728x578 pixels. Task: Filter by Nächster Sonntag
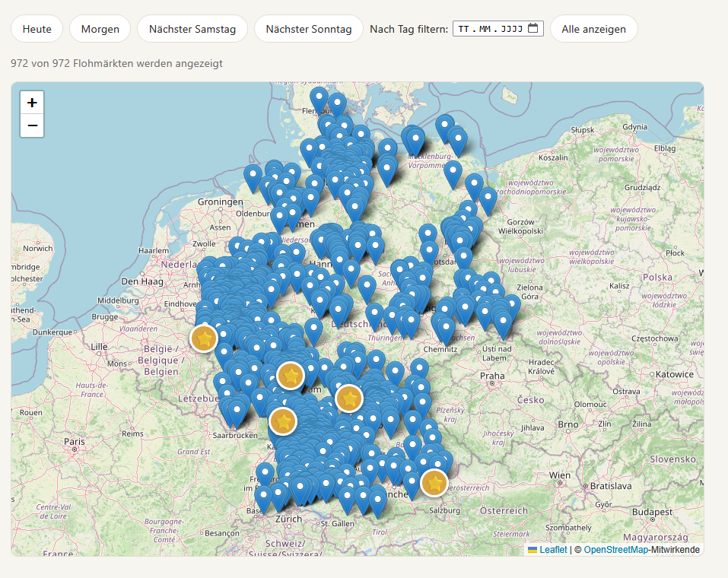coord(308,29)
